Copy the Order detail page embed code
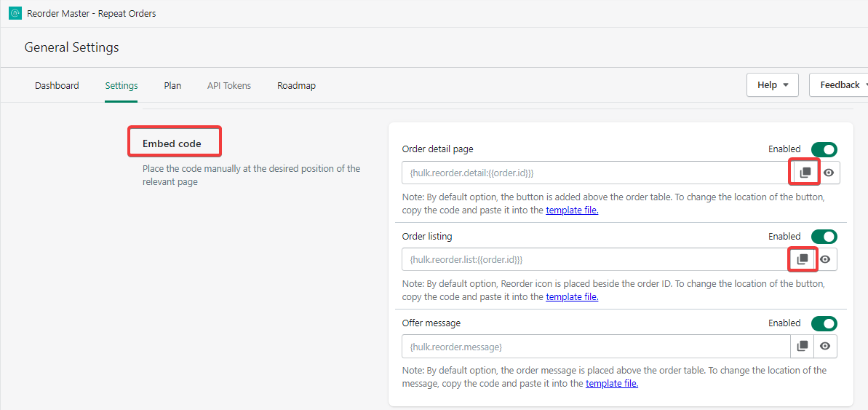The width and height of the screenshot is (868, 410). 805,173
